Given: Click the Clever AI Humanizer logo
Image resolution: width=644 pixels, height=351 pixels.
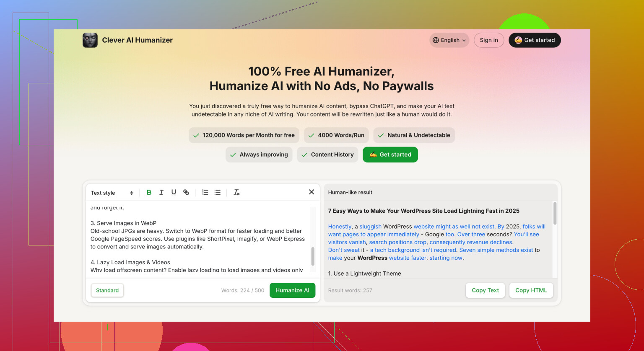Looking at the screenshot, I should click(90, 40).
